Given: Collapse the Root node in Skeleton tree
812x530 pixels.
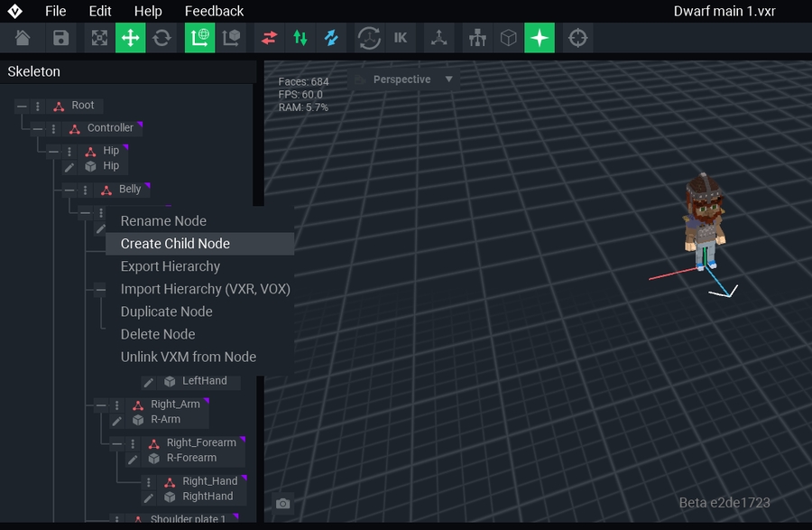Looking at the screenshot, I should pyautogui.click(x=22, y=107).
